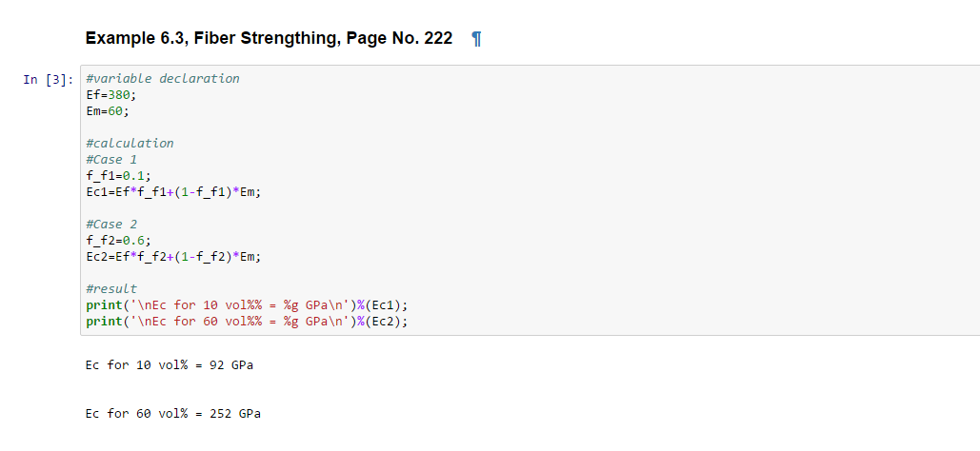The image size is (980, 451).
Task: Click the '#Case 1' comment
Action: point(110,159)
